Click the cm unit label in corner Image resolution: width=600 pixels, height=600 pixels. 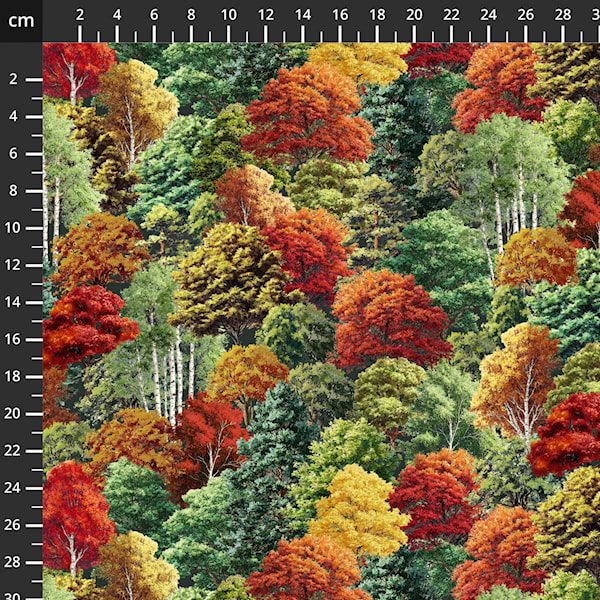coord(21,20)
